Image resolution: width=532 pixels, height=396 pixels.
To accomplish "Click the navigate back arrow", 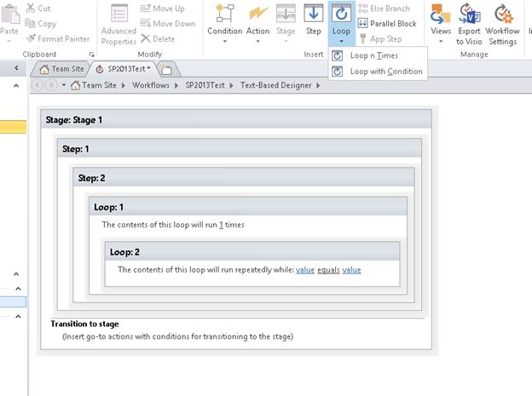I will click(38, 85).
